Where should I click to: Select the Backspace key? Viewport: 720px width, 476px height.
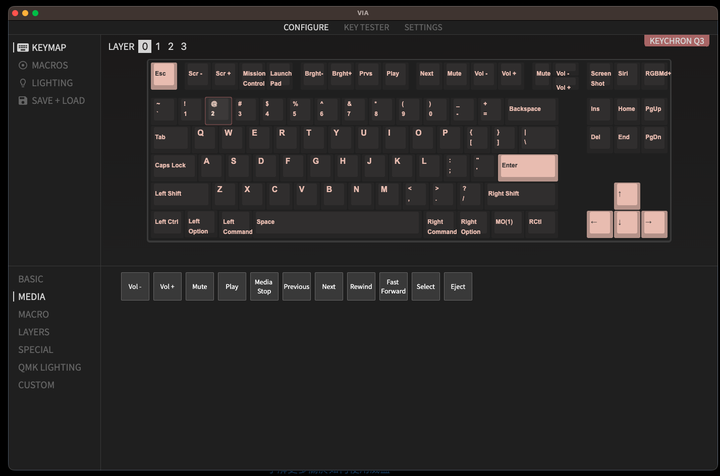point(531,110)
